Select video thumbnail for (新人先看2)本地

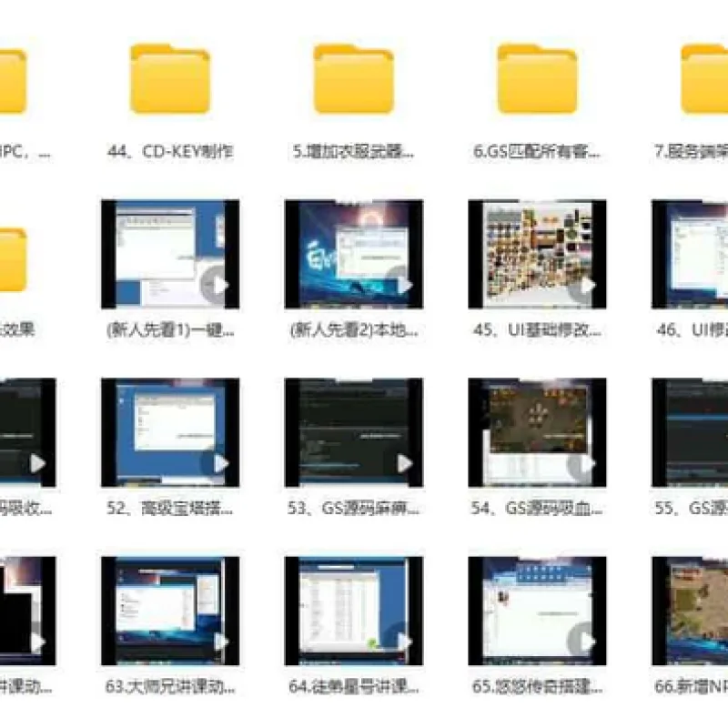tap(354, 254)
